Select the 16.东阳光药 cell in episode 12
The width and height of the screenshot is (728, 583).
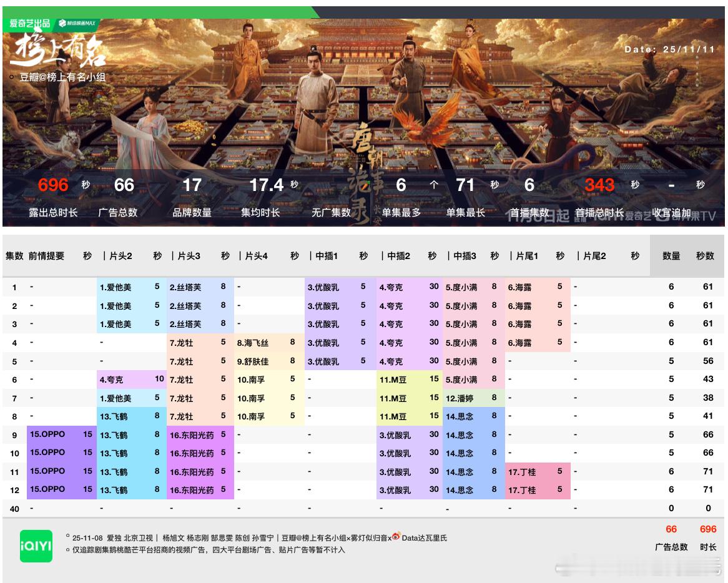[x=200, y=490]
